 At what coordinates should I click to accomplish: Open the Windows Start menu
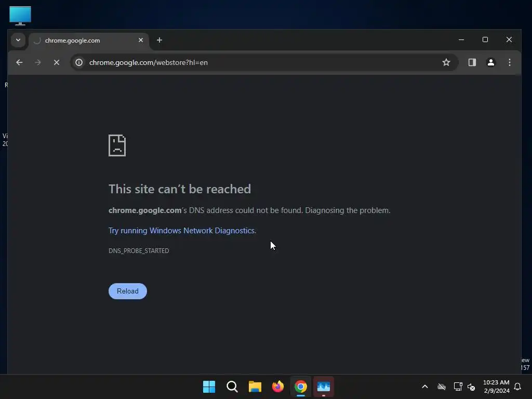point(209,387)
